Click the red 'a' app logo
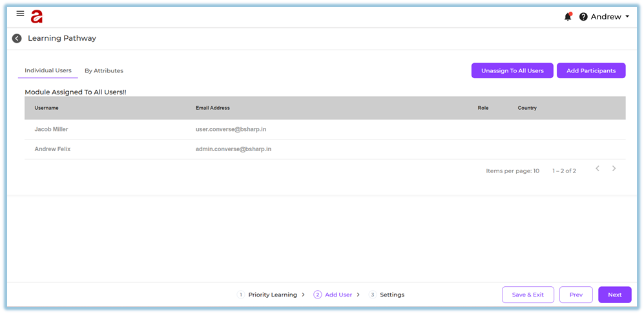This screenshot has width=644, height=314. click(36, 17)
